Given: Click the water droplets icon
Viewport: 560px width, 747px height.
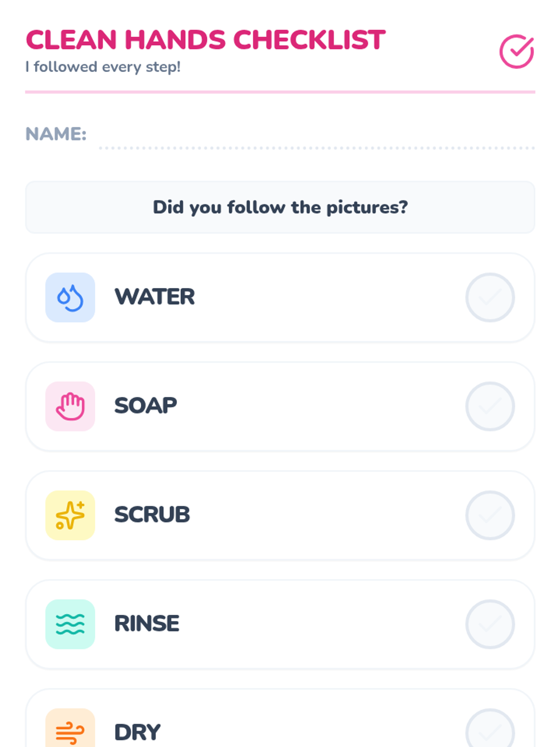Looking at the screenshot, I should tap(70, 297).
